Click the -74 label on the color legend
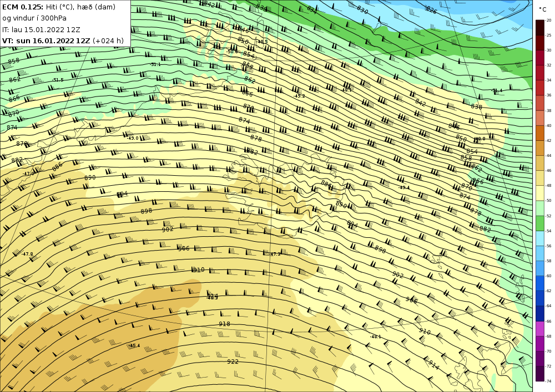 tap(548, 381)
